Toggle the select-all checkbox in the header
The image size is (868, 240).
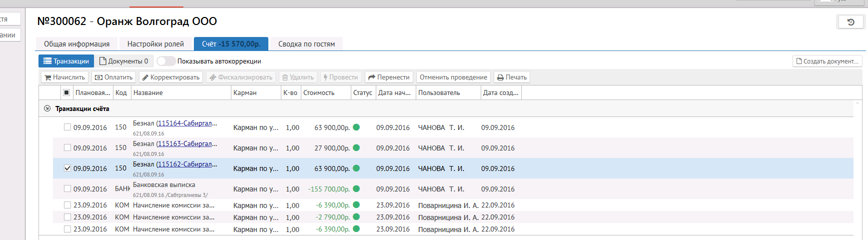(66, 92)
